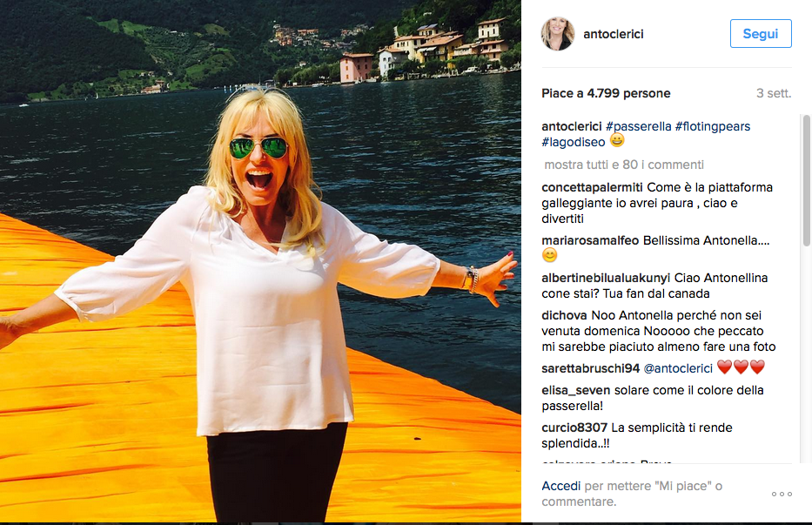Click the smiley emoji in the caption
Image resolution: width=812 pixels, height=525 pixels.
coord(617,140)
